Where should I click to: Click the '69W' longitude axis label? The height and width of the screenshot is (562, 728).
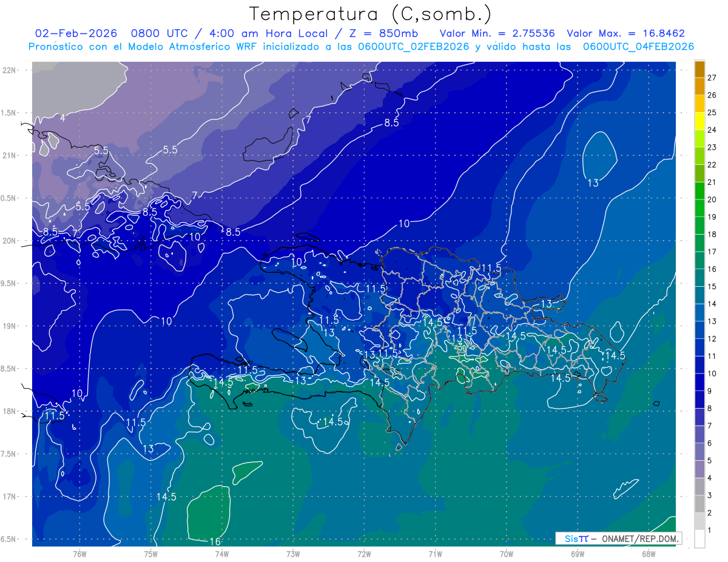pos(577,554)
